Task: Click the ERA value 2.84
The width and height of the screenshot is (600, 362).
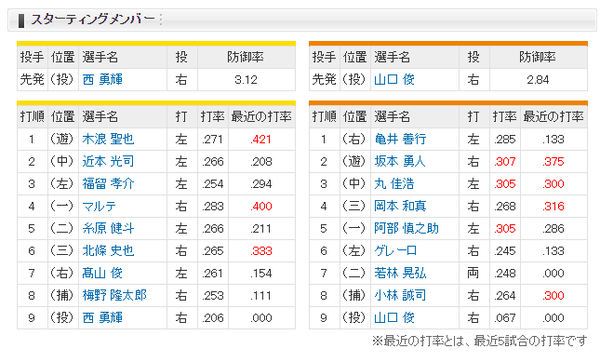Action: pyautogui.click(x=538, y=80)
